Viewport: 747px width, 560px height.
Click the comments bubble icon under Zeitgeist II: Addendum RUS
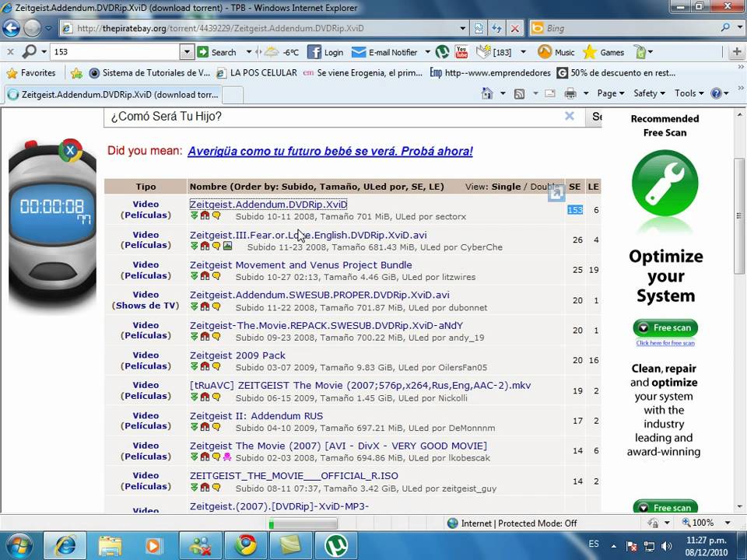216,427
